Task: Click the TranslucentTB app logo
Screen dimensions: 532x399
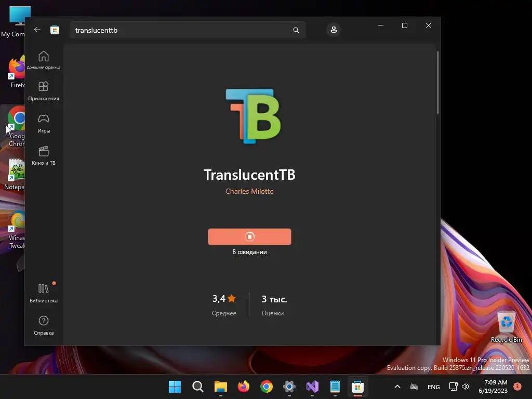Action: coord(253,116)
